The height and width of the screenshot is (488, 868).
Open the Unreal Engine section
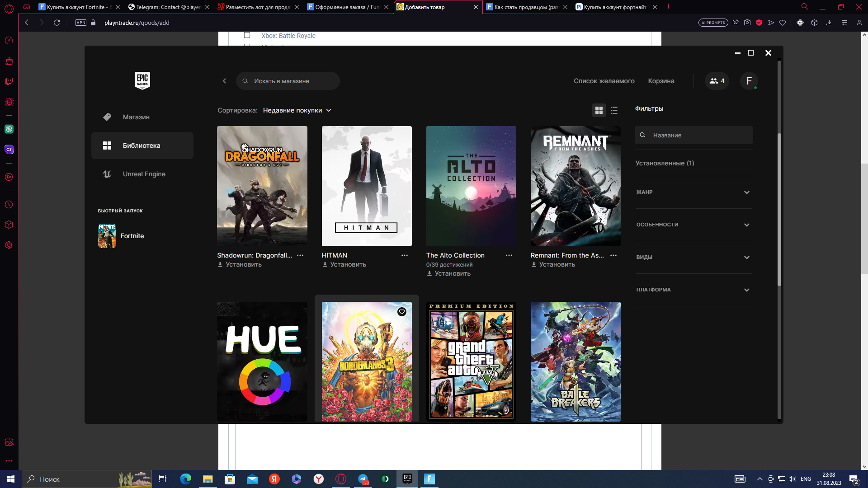coord(142,174)
